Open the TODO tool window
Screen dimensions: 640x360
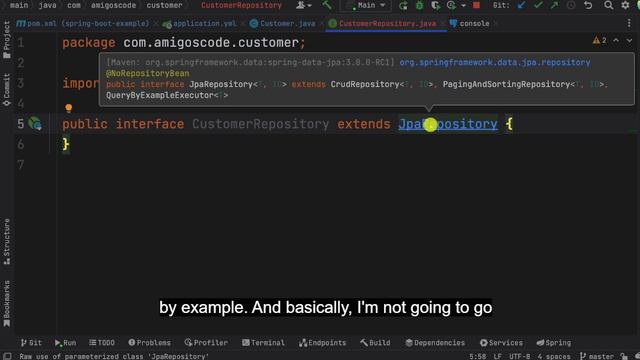coord(102,342)
